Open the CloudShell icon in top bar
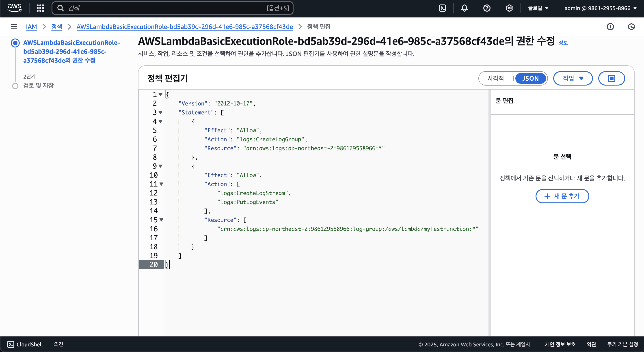 coord(442,8)
